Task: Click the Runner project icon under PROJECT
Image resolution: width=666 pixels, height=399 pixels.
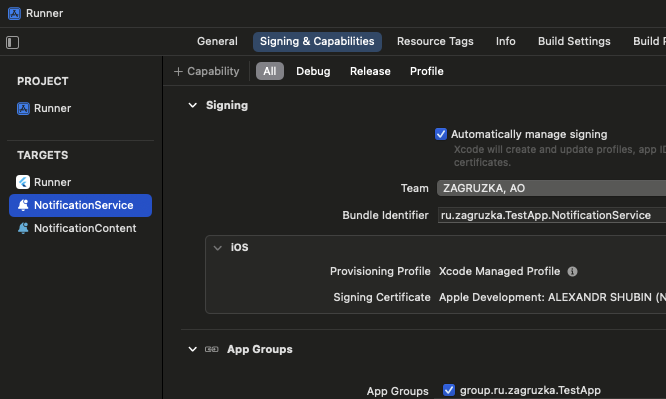Action: [x=23, y=108]
